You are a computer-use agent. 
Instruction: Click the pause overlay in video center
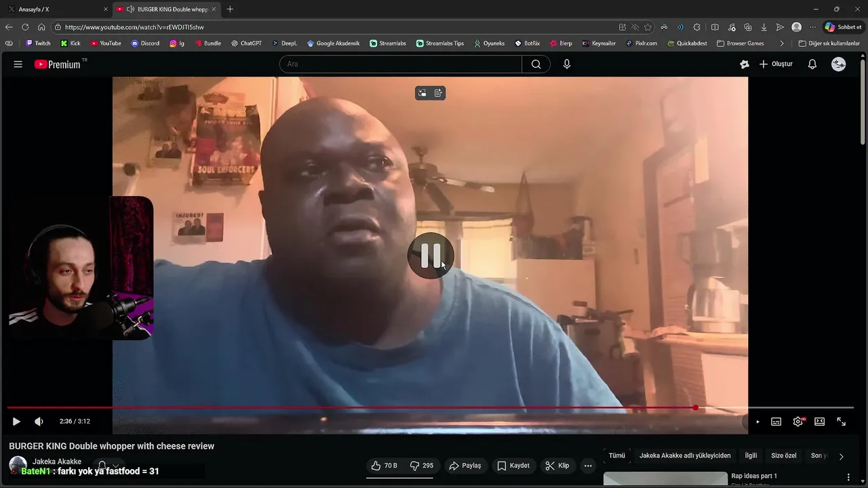pos(431,256)
